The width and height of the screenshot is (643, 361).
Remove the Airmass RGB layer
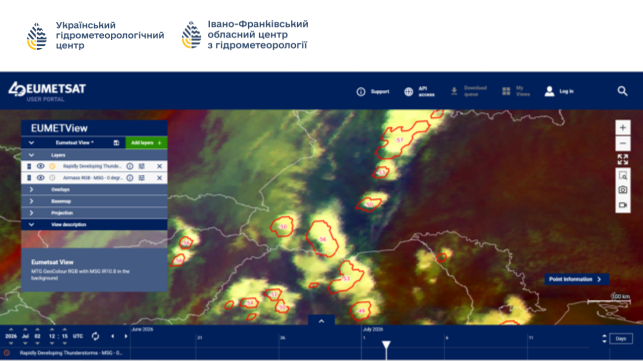point(160,178)
